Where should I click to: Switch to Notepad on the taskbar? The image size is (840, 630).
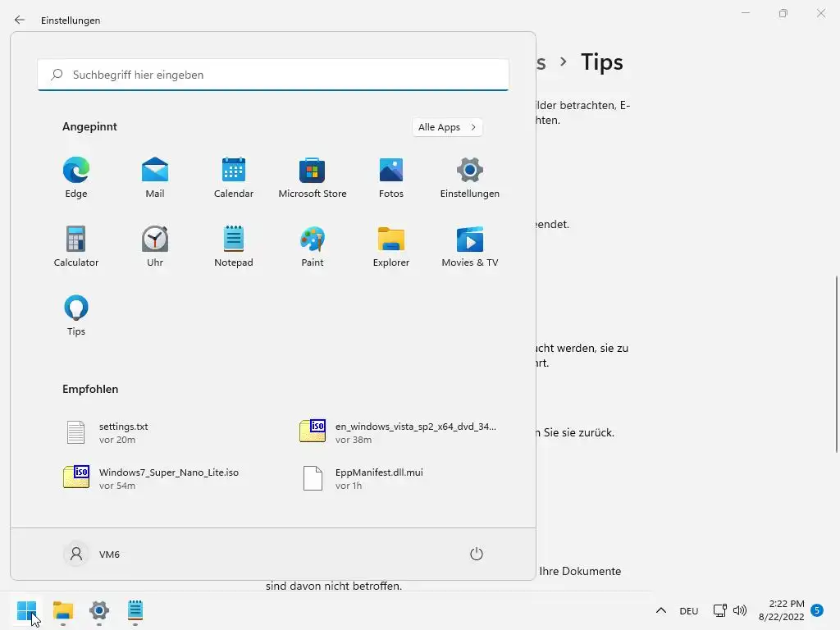tap(135, 610)
